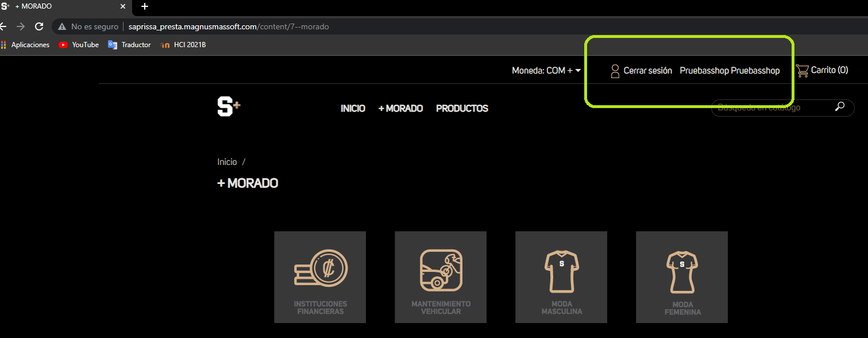This screenshot has width=868, height=338.
Task: Click the S+ store logo
Action: coord(229,107)
